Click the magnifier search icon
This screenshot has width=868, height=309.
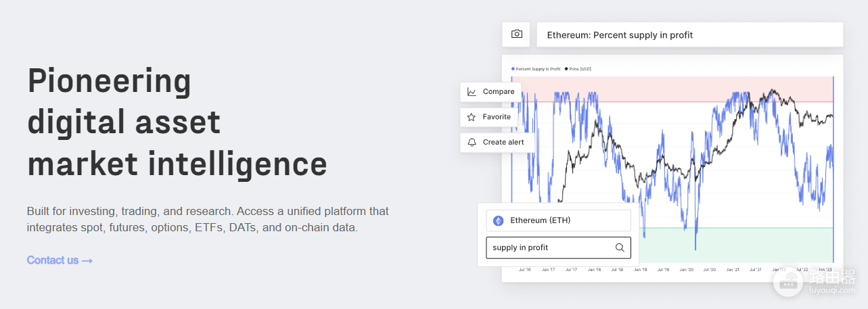point(620,247)
